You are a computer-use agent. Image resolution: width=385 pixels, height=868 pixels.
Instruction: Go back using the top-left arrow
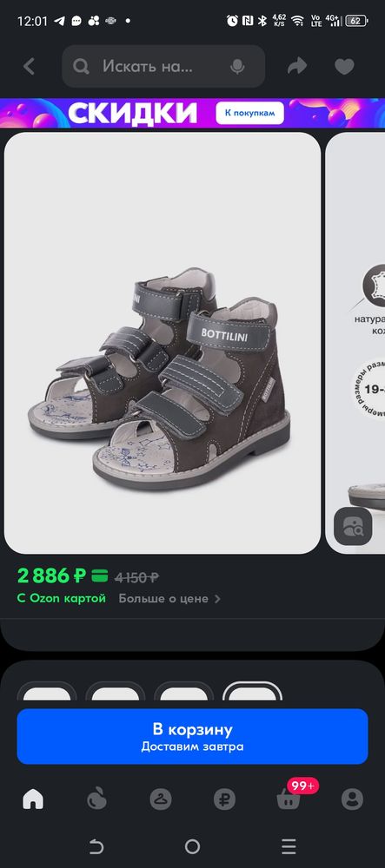29,67
